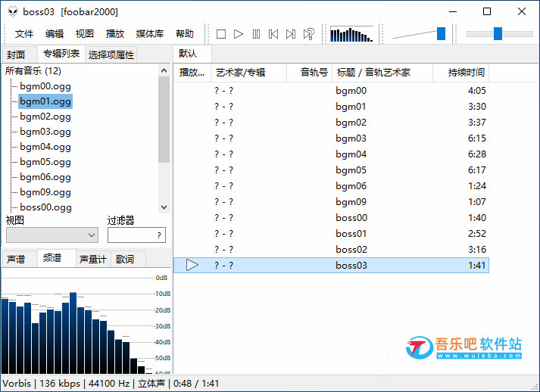The width and height of the screenshot is (540, 392).
Task: Switch to the 选择项属性 tab
Action: pyautogui.click(x=111, y=54)
